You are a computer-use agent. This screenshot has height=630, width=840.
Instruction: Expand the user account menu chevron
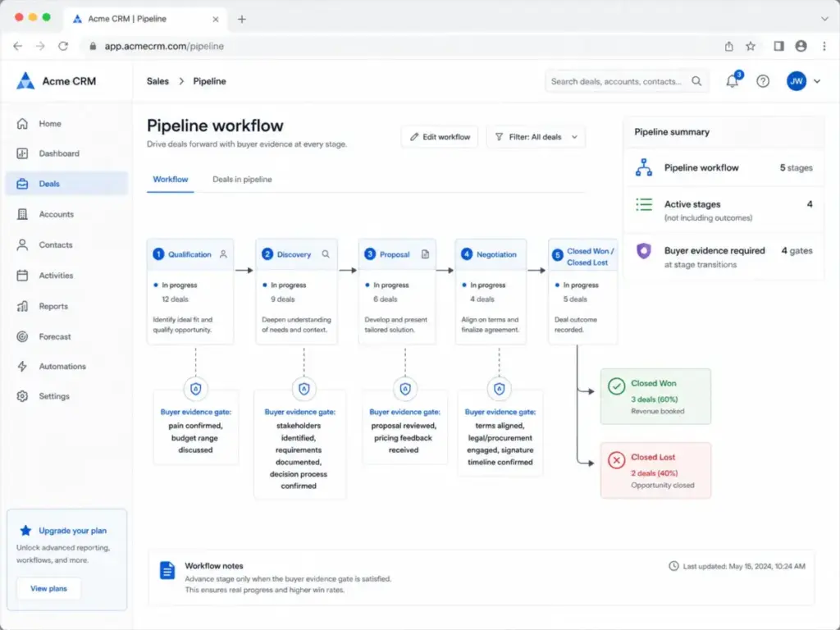coord(817,81)
